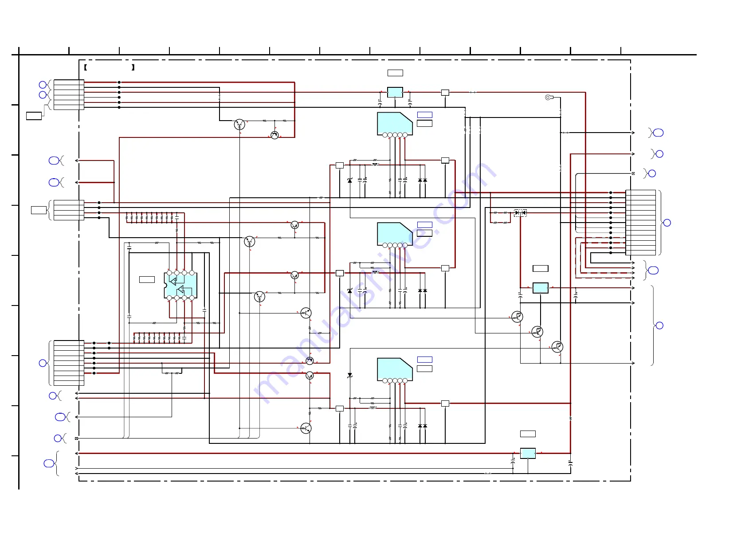Click the zener diode above the bottom amplifier circuit
745x560 pixels.
[349, 375]
